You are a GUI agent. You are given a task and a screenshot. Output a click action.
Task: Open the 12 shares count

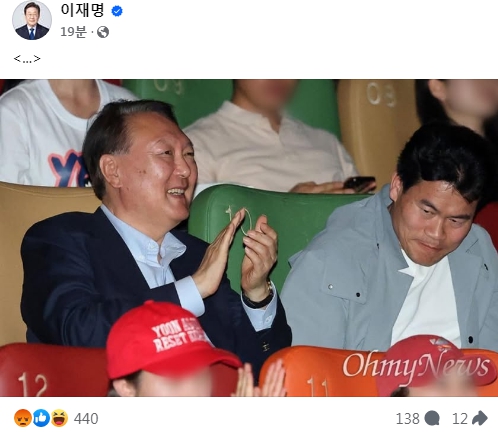(460, 419)
